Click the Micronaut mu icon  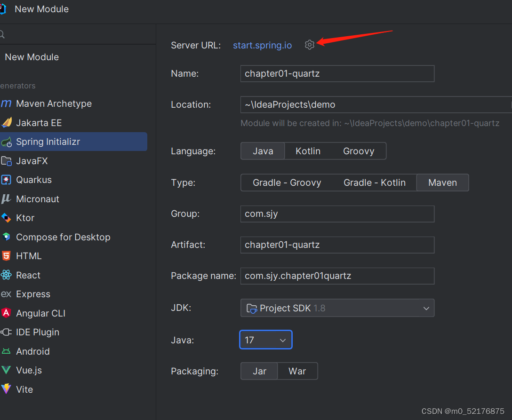coord(6,199)
